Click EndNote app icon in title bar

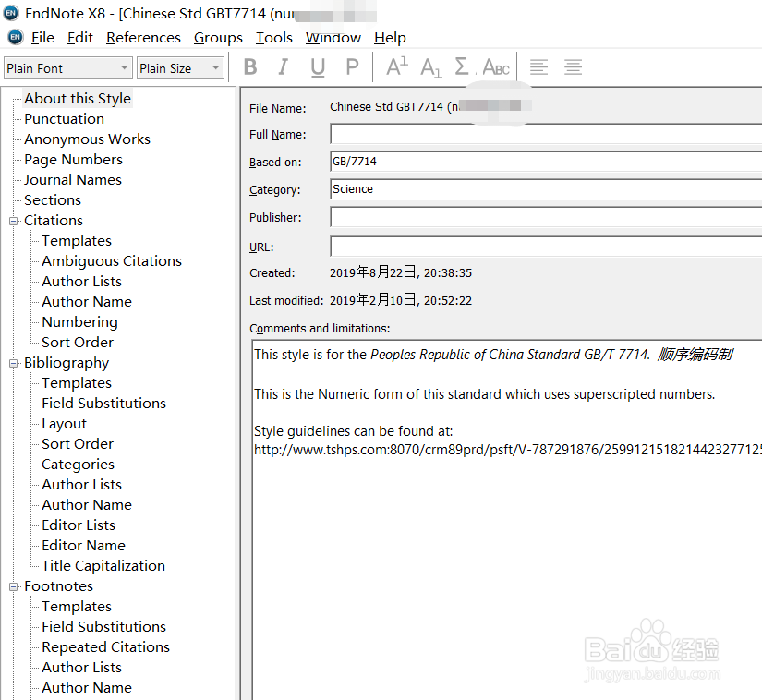(x=11, y=13)
